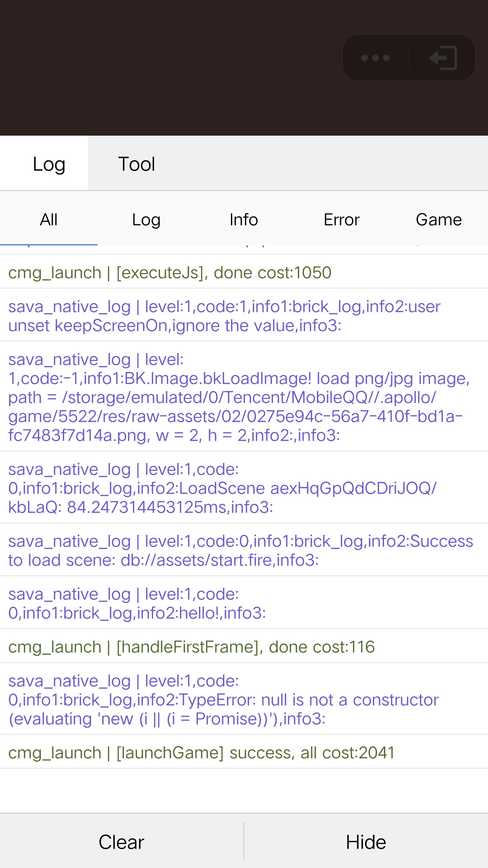Select the handleFirstFrame cost:116 entry
This screenshot has height=868, width=488.
(x=192, y=647)
